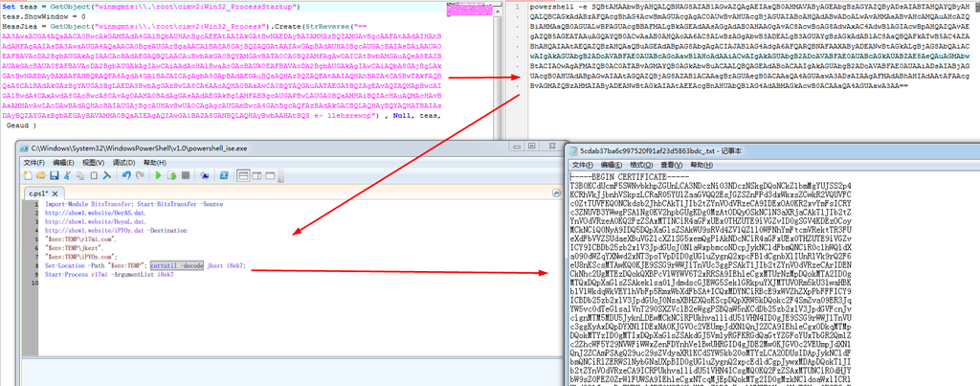Viewport: 980px width, 386px height.
Task: Open 文件(F) menu in the Notepad window
Action: point(583,165)
